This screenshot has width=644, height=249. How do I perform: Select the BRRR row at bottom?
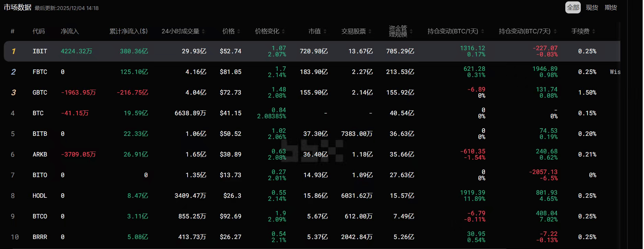[x=40, y=237]
